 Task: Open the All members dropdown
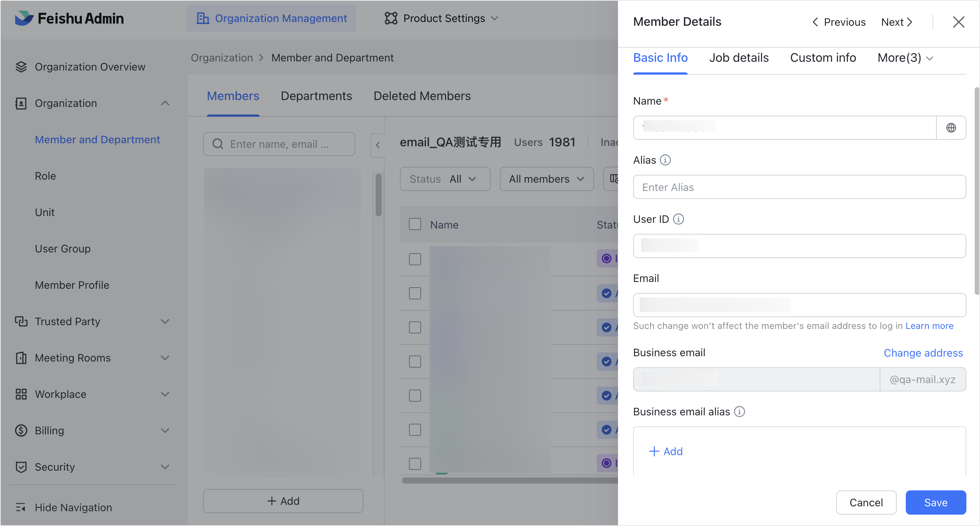point(546,179)
